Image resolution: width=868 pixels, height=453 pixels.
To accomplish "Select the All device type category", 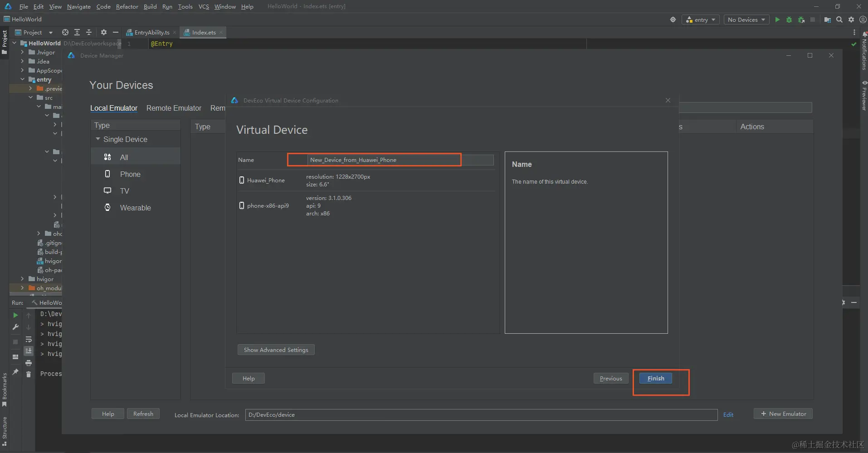I will pyautogui.click(x=136, y=157).
